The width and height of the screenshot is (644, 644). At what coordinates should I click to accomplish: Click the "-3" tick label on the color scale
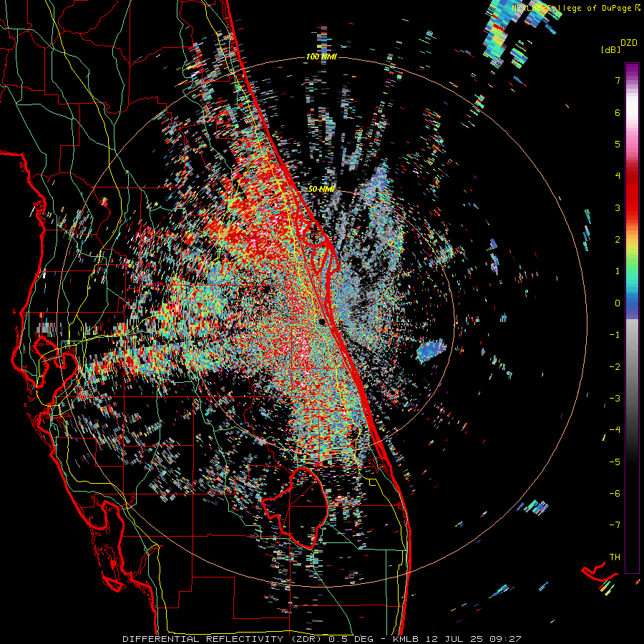pyautogui.click(x=615, y=399)
